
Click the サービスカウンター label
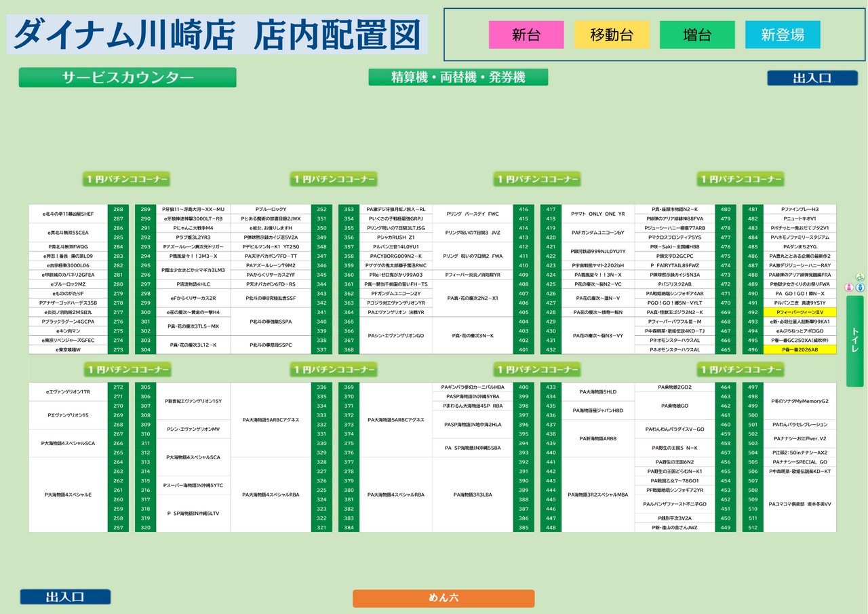tap(127, 77)
